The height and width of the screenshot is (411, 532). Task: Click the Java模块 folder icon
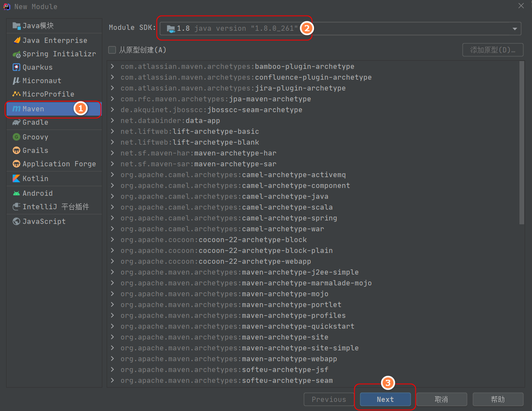(x=16, y=26)
